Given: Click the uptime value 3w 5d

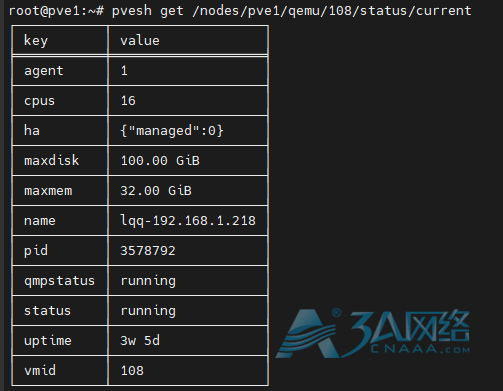Looking at the screenshot, I should point(140,341).
